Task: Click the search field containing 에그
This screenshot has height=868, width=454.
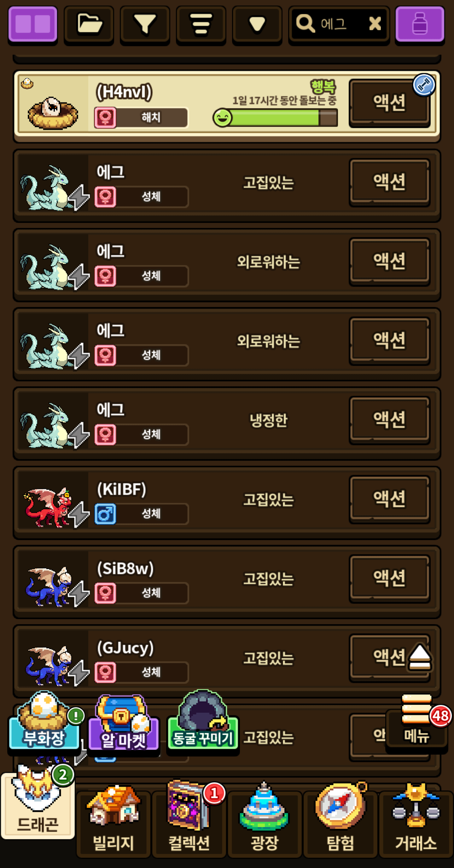Action: click(332, 24)
